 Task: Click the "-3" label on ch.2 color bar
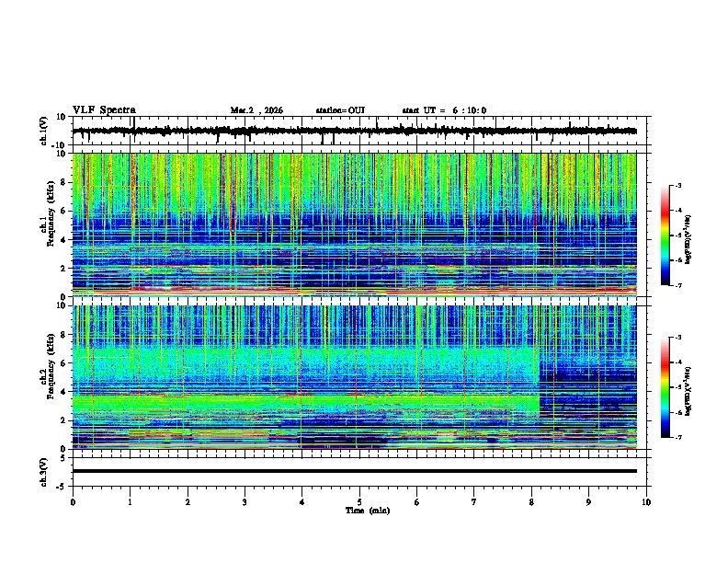tap(678, 338)
